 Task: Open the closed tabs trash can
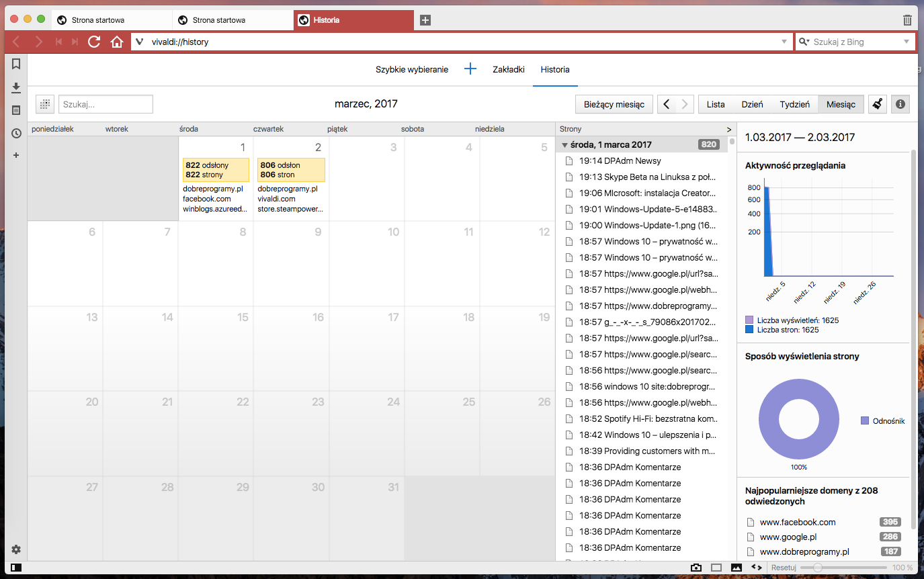(x=907, y=20)
